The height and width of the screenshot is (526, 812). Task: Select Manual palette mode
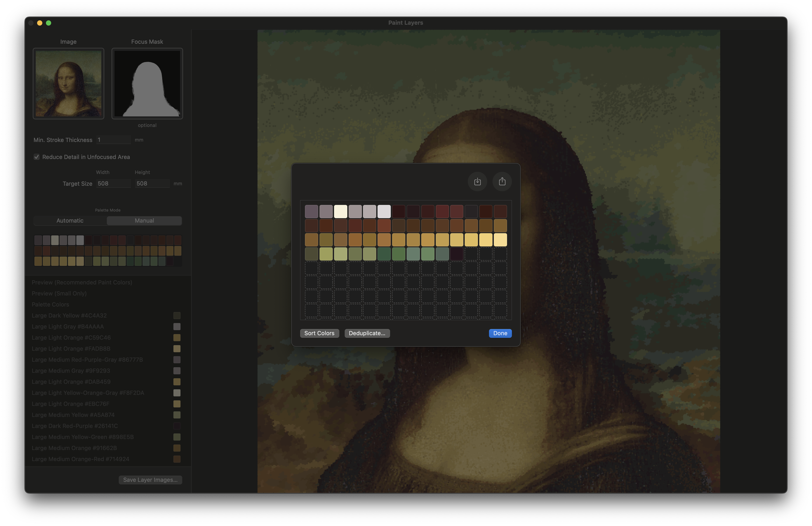[144, 221]
